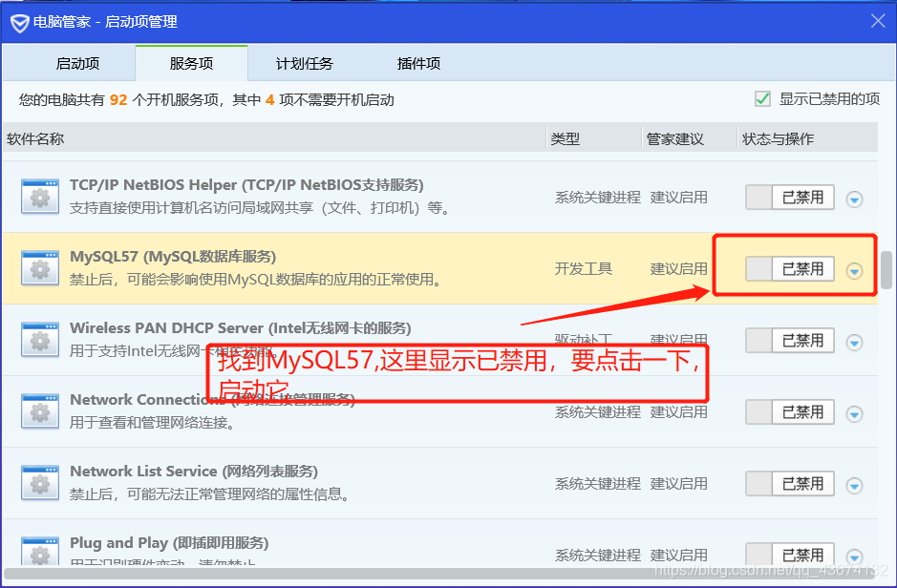Click the horizontal scrollbar at the bottom

pyautogui.click(x=440, y=574)
